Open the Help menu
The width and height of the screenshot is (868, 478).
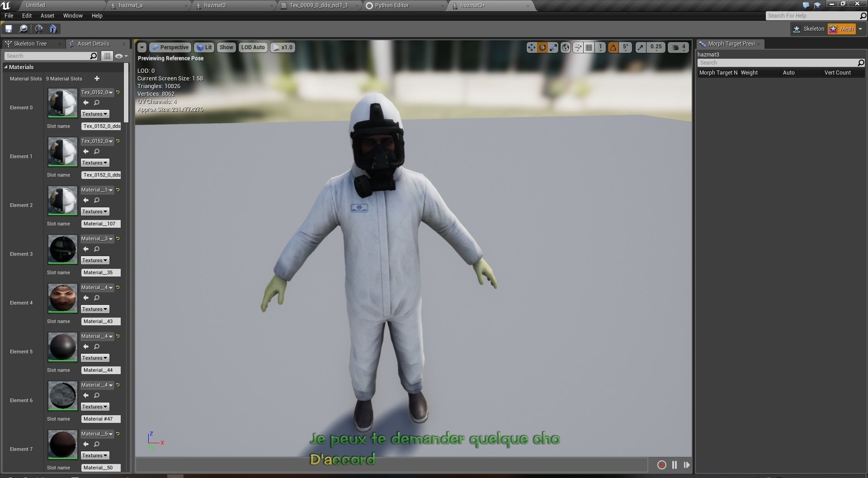[x=97, y=15]
